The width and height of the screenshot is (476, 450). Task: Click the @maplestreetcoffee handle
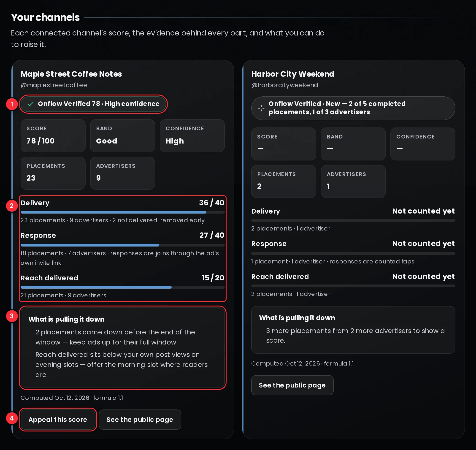pos(54,85)
